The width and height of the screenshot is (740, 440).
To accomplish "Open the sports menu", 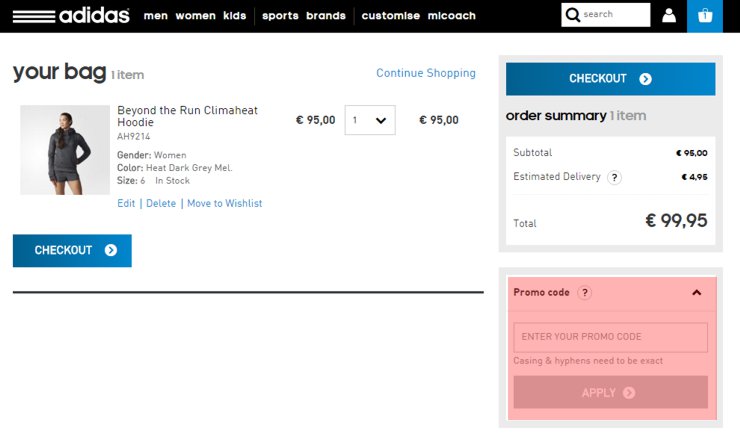I will (x=280, y=16).
